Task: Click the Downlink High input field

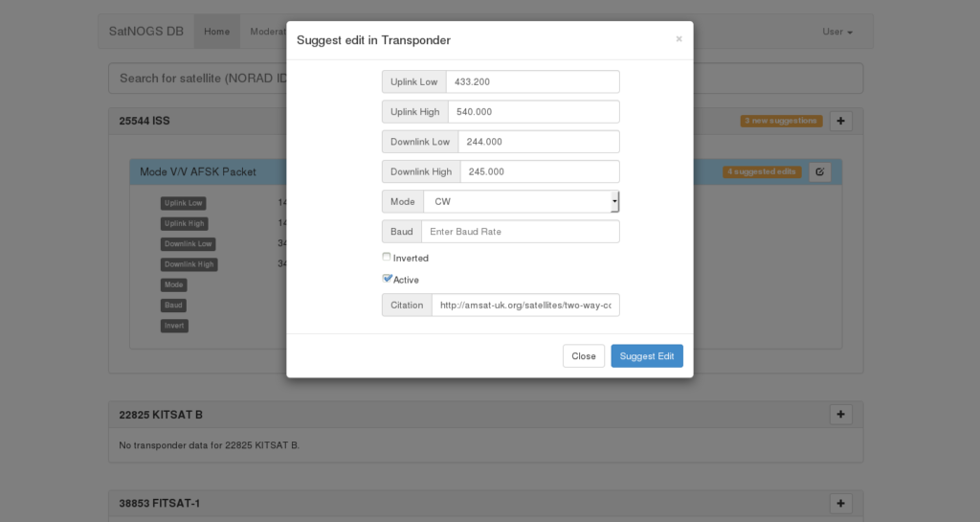Action: 539,172
